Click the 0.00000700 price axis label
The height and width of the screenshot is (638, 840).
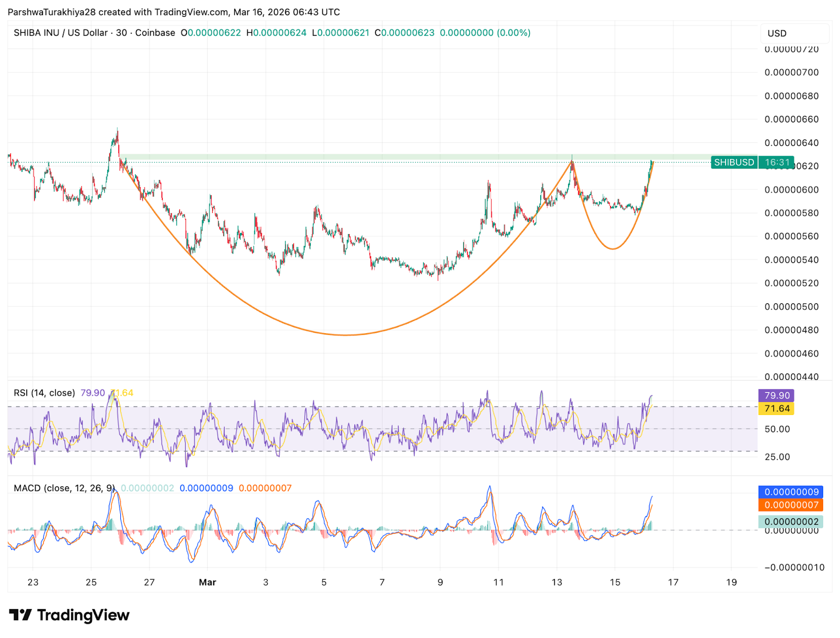point(791,72)
